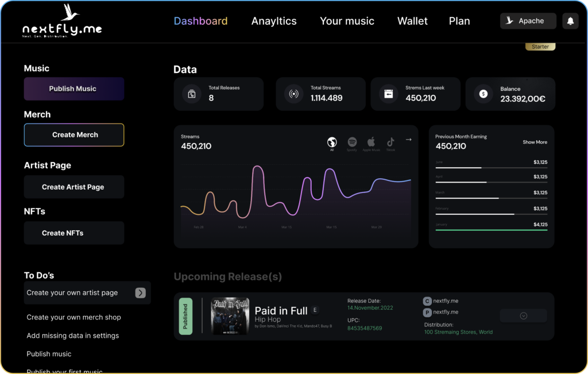
Task: Click the C copyright badge for nextfly.me
Action: click(x=427, y=301)
